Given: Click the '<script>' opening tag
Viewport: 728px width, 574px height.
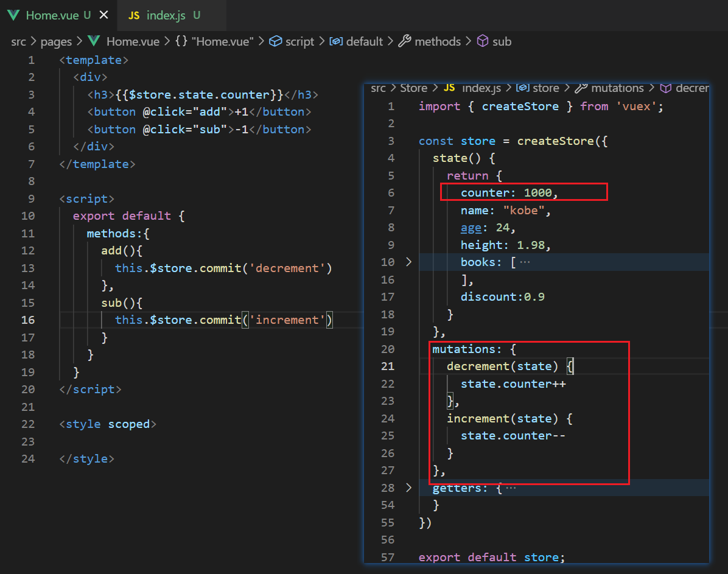Looking at the screenshot, I should (x=87, y=199).
